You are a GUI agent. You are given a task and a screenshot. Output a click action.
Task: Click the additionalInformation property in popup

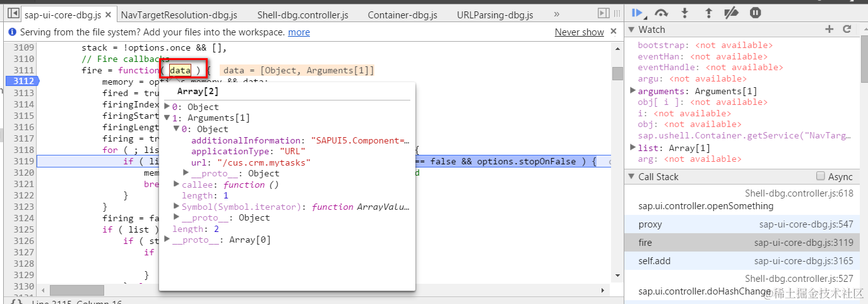(x=300, y=140)
